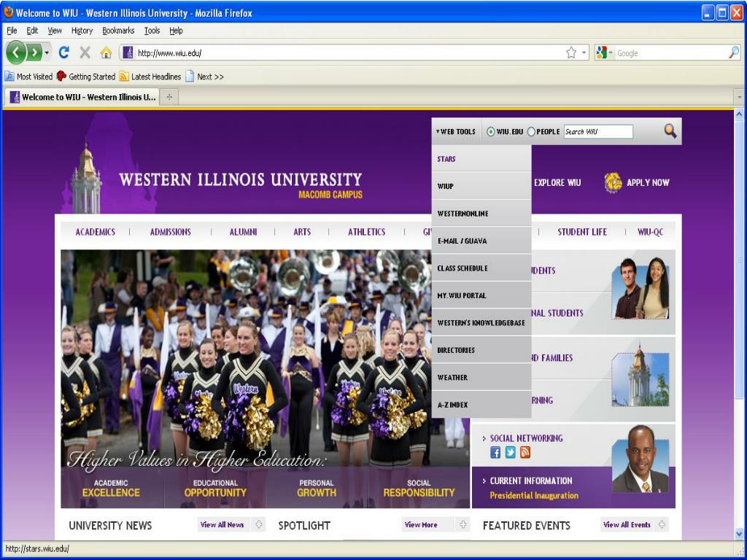Click the vertical scrollbar down arrow

(740, 533)
